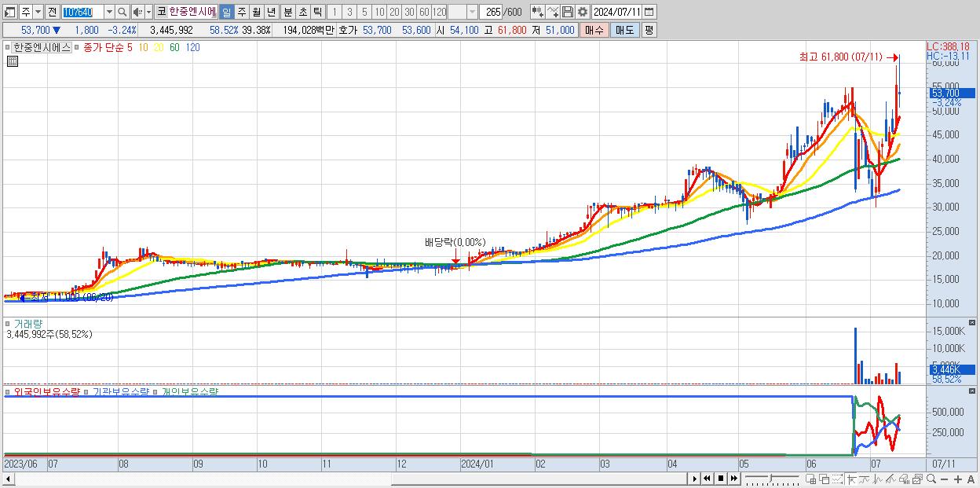This screenshot has width=980, height=488.
Task: Select the 10 interval tab
Action: pyautogui.click(x=379, y=12)
